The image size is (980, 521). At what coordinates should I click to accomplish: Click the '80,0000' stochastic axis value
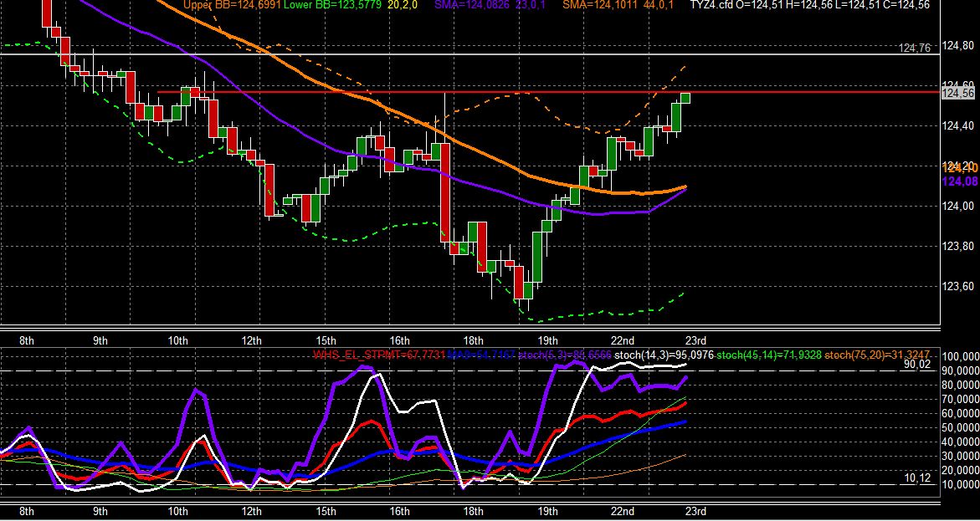(x=959, y=385)
